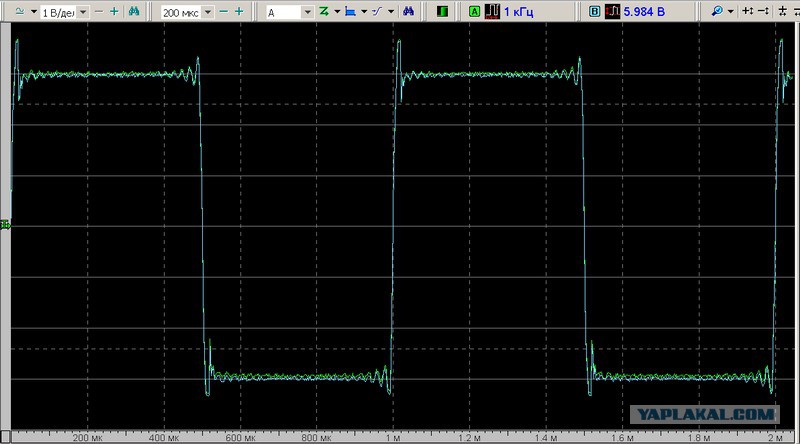Click the trigger edge slope icon
800x444 pixels.
377,11
